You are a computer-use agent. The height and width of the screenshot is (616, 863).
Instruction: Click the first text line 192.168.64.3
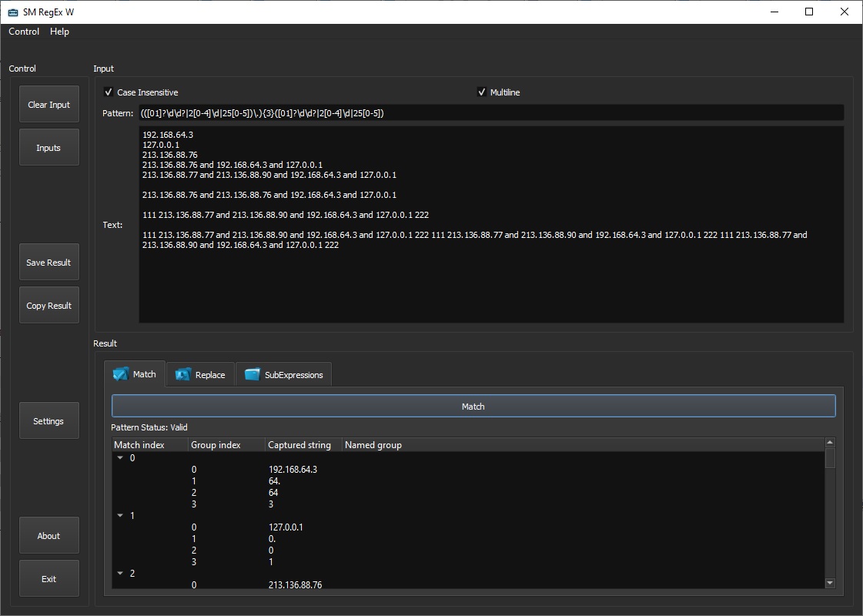point(168,135)
